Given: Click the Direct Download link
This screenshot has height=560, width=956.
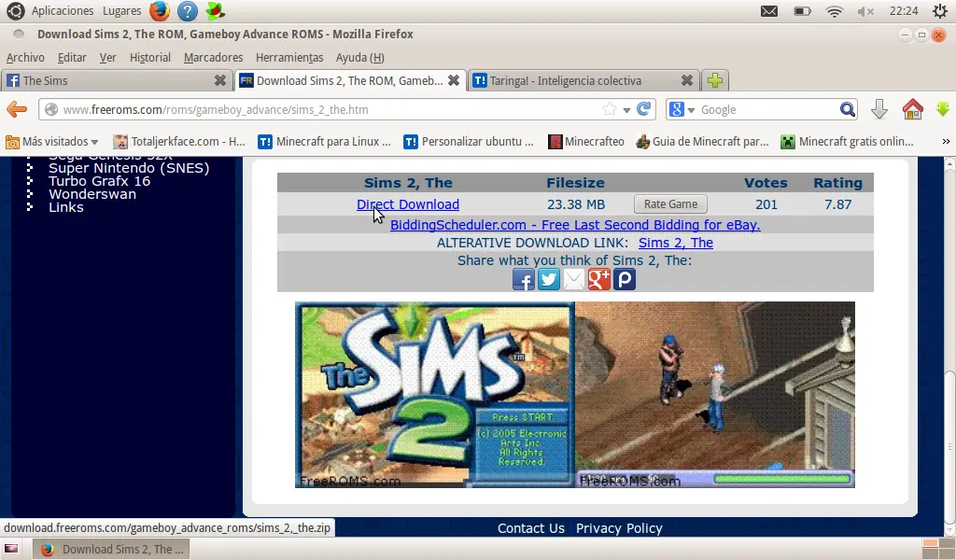Looking at the screenshot, I should (408, 204).
